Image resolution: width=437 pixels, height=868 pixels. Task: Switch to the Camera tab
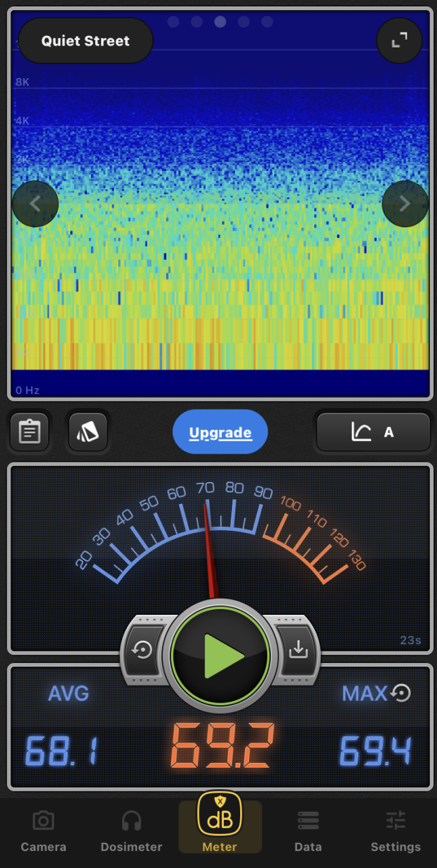coord(43,832)
